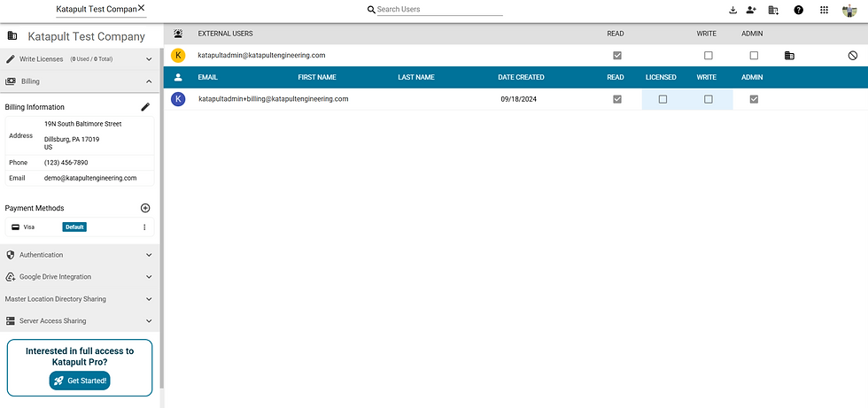Screen dimensions: 868x408
Task: Click the Billing section label
Action: (x=30, y=81)
